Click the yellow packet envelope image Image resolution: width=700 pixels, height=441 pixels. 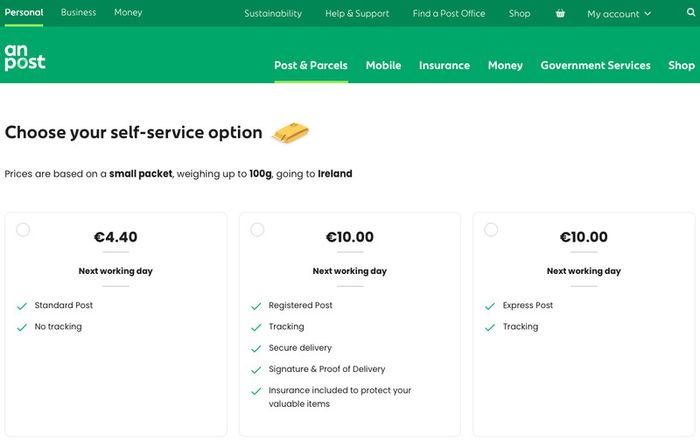pos(291,133)
